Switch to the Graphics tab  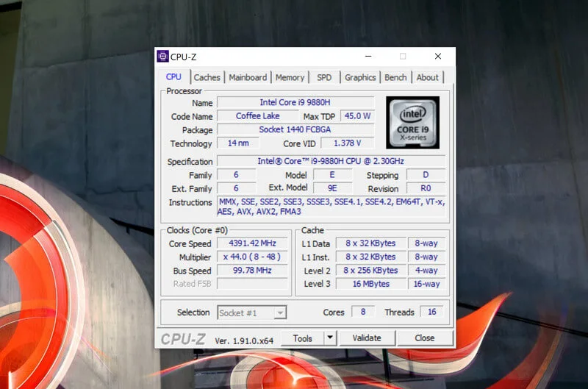360,77
